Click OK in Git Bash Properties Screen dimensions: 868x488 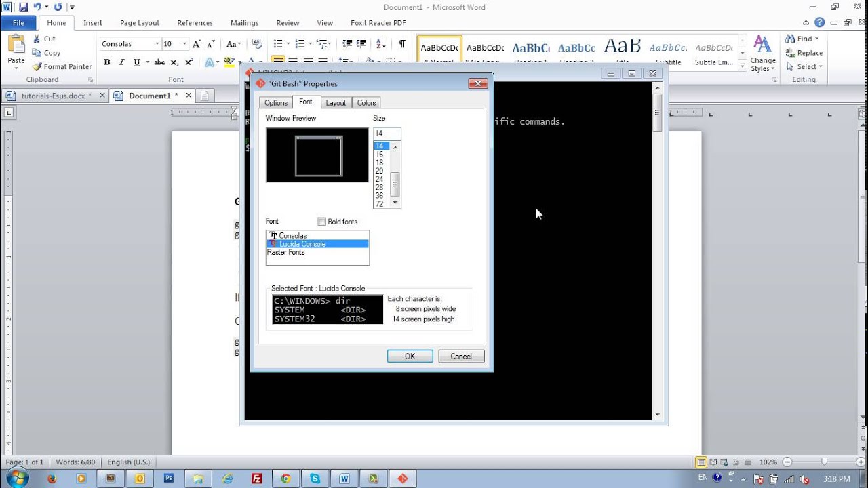coord(410,357)
